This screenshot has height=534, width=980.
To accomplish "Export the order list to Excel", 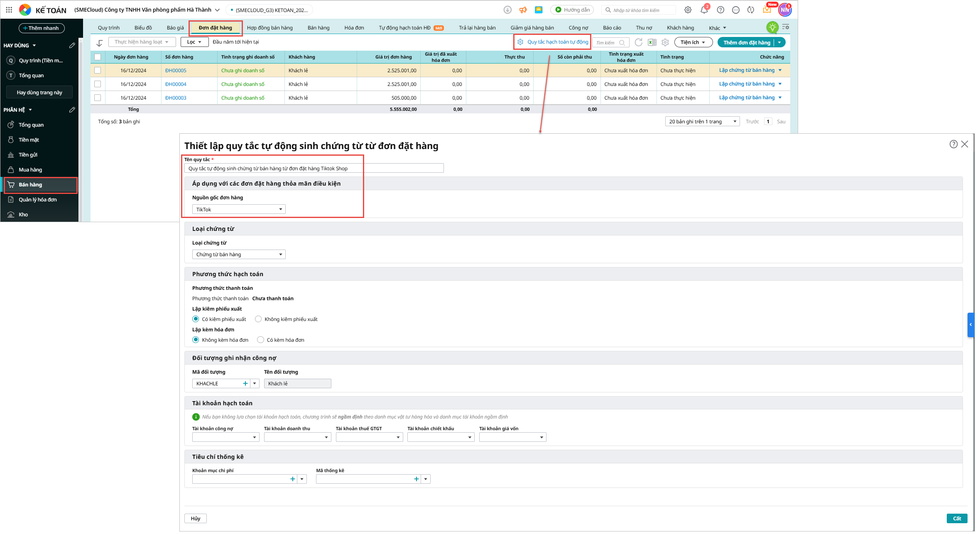I will [x=652, y=42].
